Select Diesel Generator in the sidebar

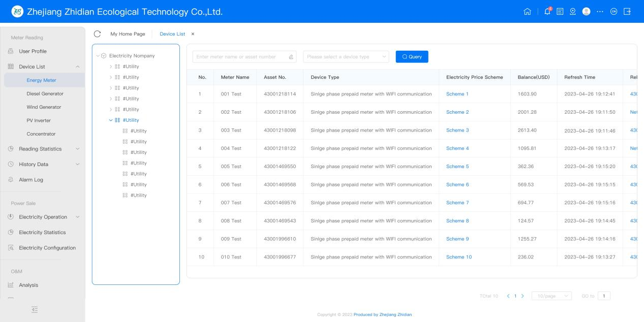click(45, 93)
